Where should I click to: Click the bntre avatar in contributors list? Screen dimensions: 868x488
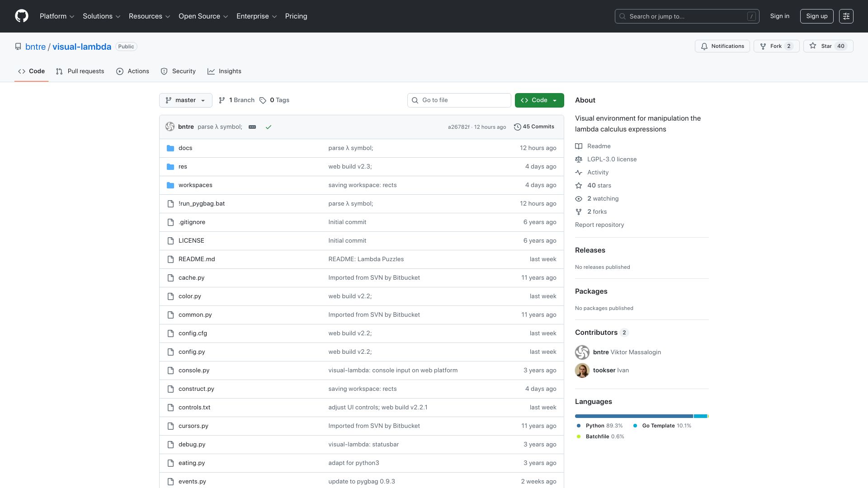(x=582, y=352)
